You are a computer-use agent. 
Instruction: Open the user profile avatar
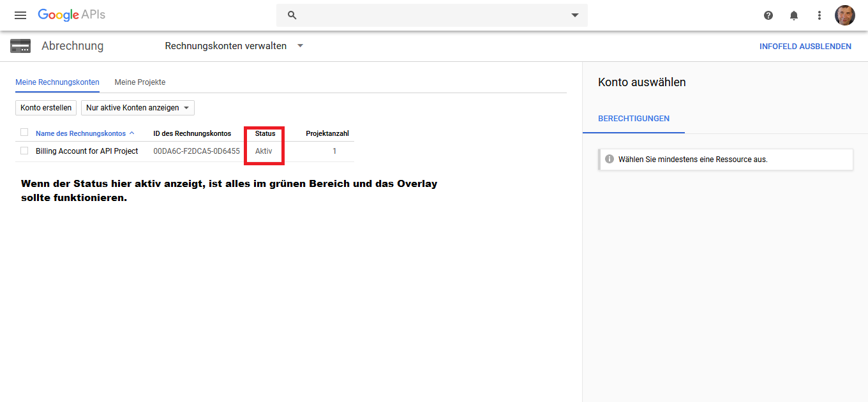[845, 15]
